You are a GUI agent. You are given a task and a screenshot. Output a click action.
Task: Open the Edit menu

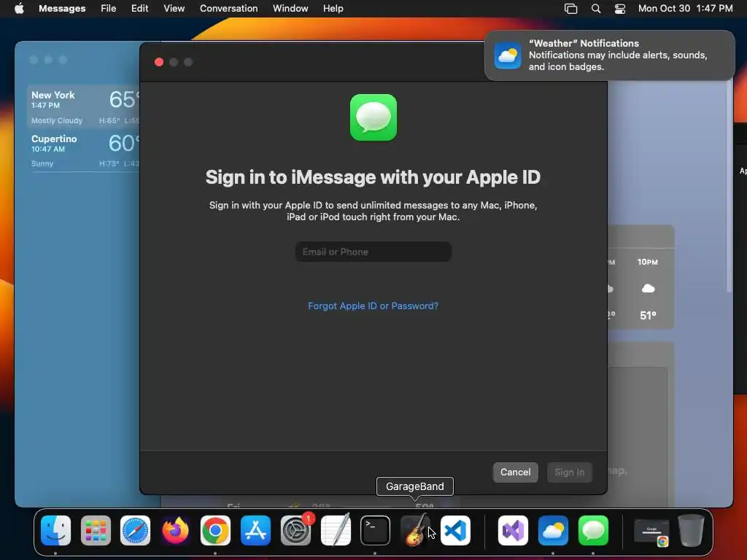[139, 9]
